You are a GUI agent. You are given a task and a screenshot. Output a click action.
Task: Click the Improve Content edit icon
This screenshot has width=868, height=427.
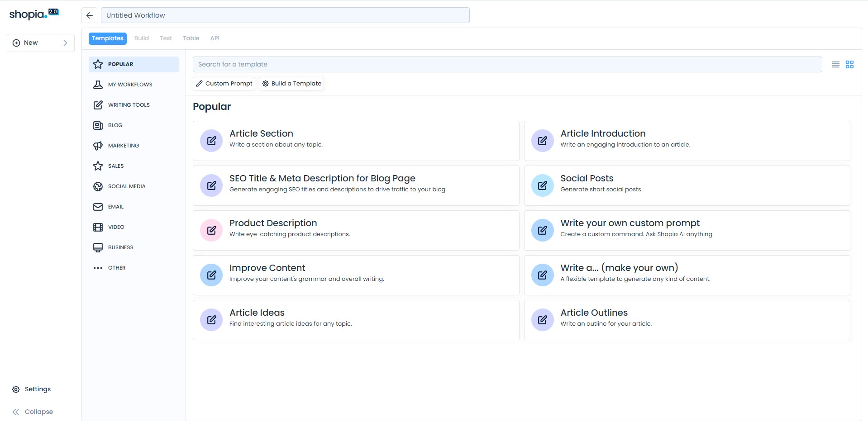pyautogui.click(x=211, y=275)
